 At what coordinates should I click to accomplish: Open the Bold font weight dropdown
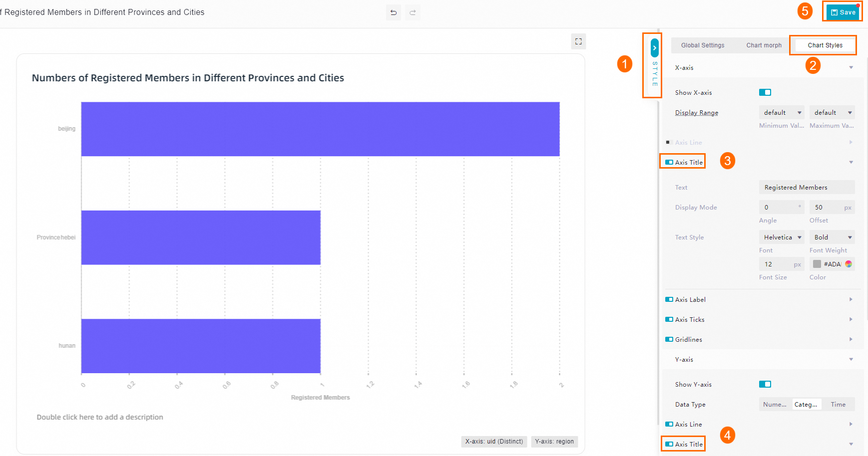pos(832,237)
